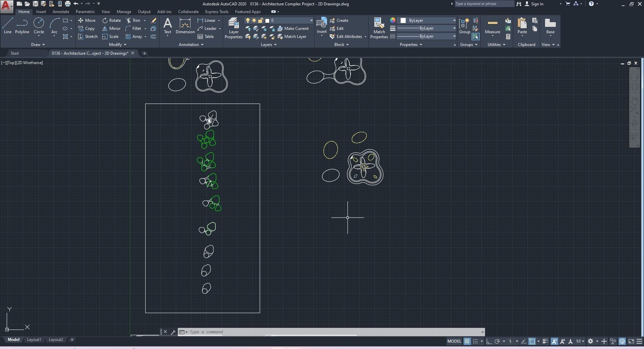Toggle annotation visibility in status bar
Screen dimensions: 644x349
point(554,341)
